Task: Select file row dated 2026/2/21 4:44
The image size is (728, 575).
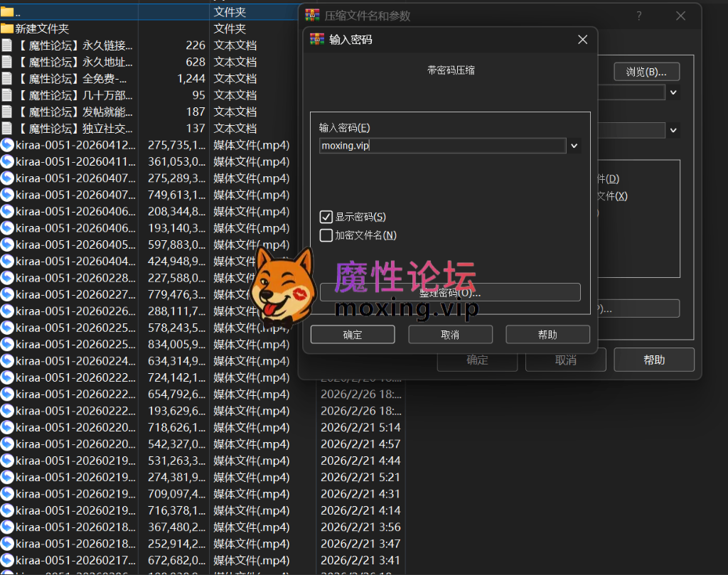Action: click(203, 461)
